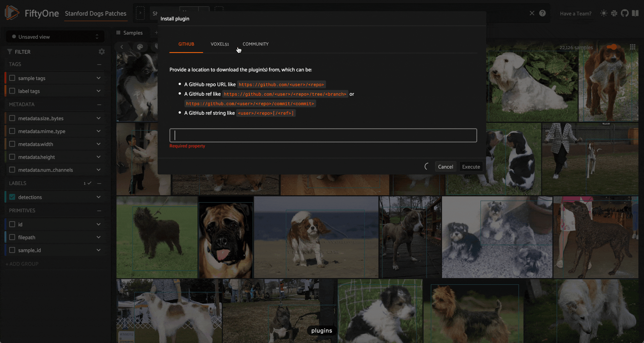Check the sample tags checkbox
The height and width of the screenshot is (343, 644).
click(12, 78)
